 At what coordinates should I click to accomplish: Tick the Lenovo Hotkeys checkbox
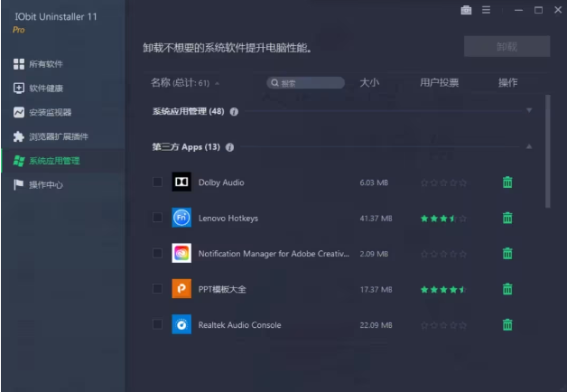pos(157,218)
